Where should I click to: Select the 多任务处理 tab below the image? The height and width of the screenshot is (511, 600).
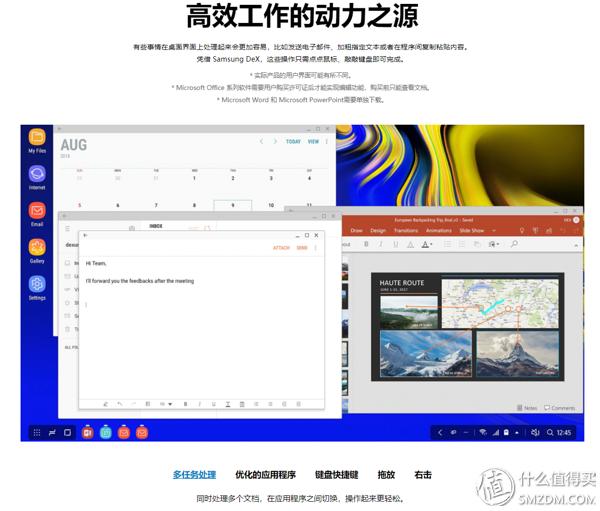[194, 475]
